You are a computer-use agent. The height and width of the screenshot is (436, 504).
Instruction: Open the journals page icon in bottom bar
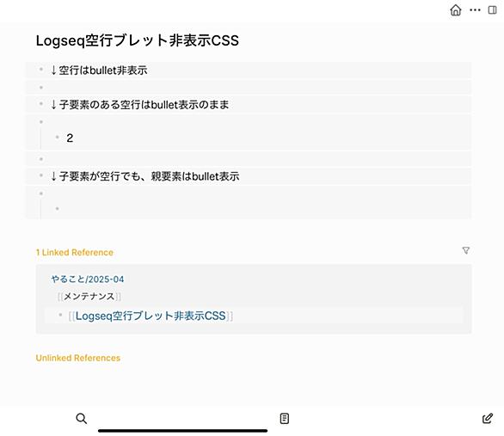(x=284, y=418)
